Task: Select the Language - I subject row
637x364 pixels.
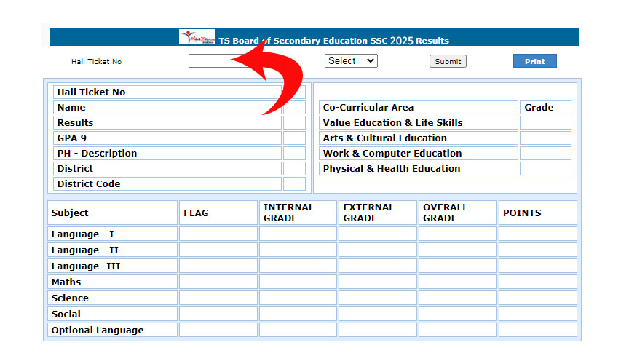Action: [312, 234]
